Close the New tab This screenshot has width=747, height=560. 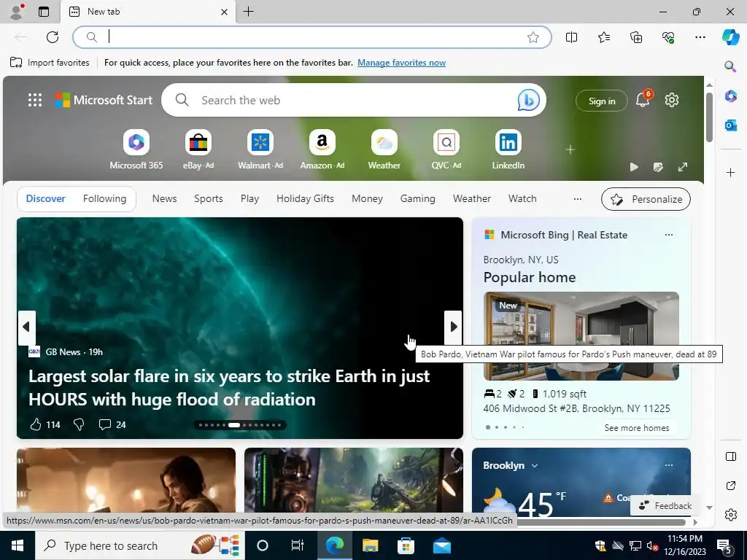pyautogui.click(x=225, y=12)
